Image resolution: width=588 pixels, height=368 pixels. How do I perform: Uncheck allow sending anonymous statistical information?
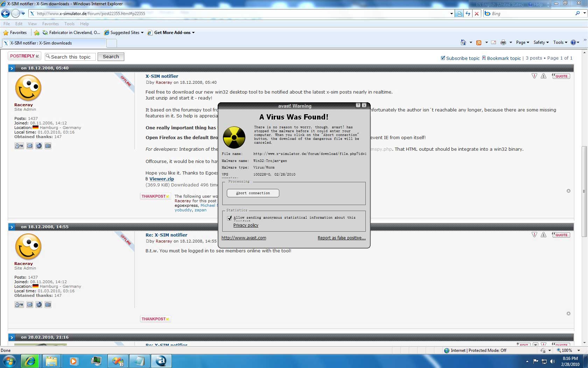(230, 218)
